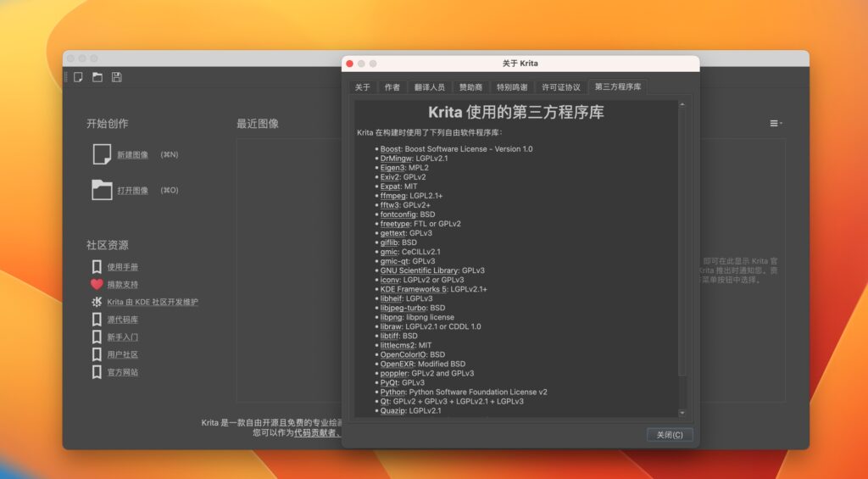868x479 pixels.
Task: Open the libraw library link
Action: tap(391, 326)
